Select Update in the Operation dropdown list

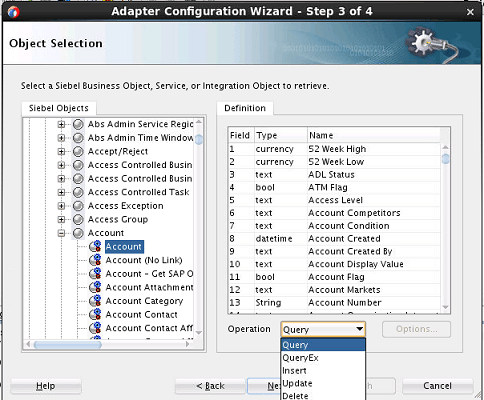point(323,383)
